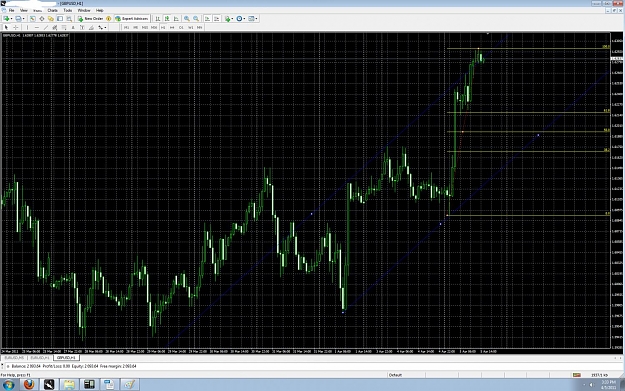Select the Trendline drawing tool

pos(45,28)
